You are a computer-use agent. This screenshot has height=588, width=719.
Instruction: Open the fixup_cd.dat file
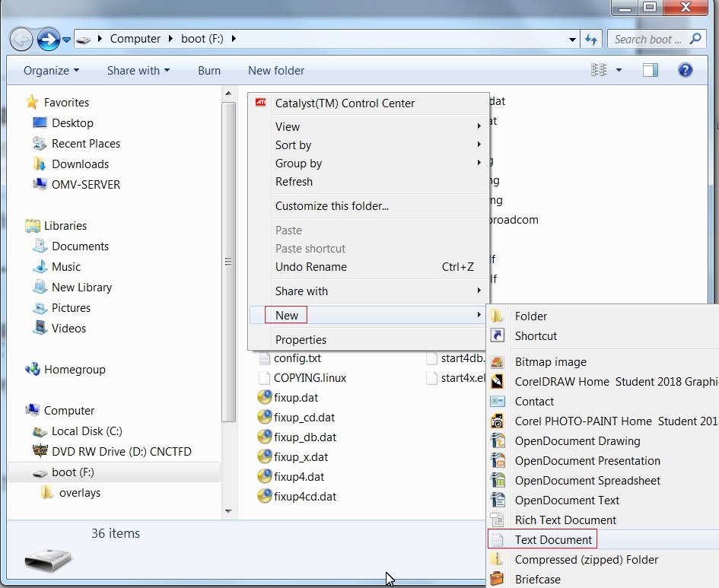(304, 418)
